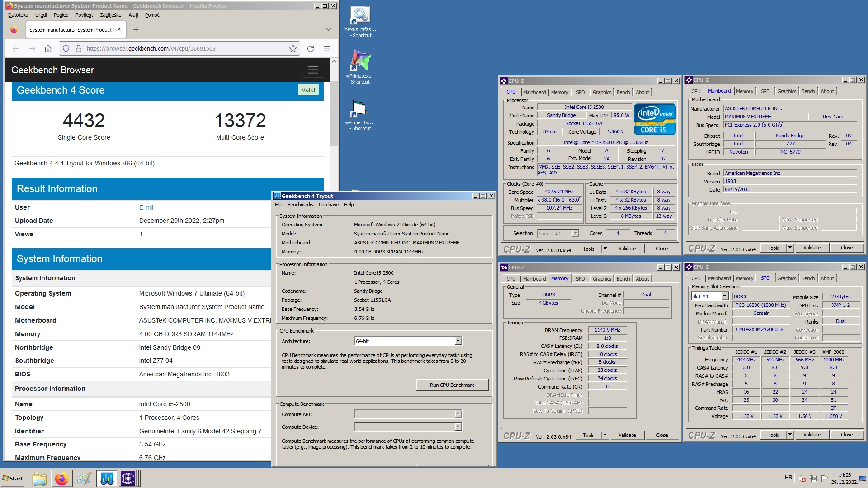Image resolution: width=868 pixels, height=488 pixels.
Task: Open the Help menu in Geekbench
Action: (x=349, y=205)
